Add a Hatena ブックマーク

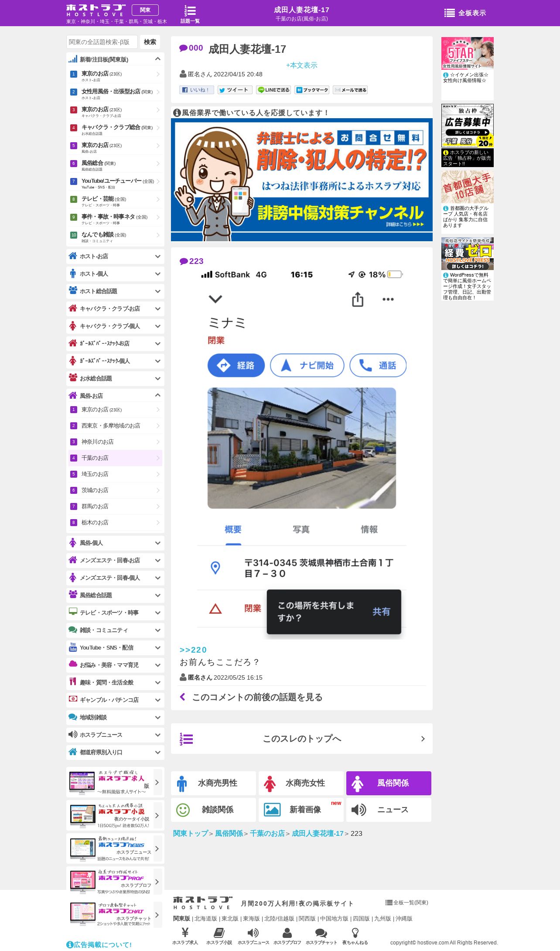[311, 90]
